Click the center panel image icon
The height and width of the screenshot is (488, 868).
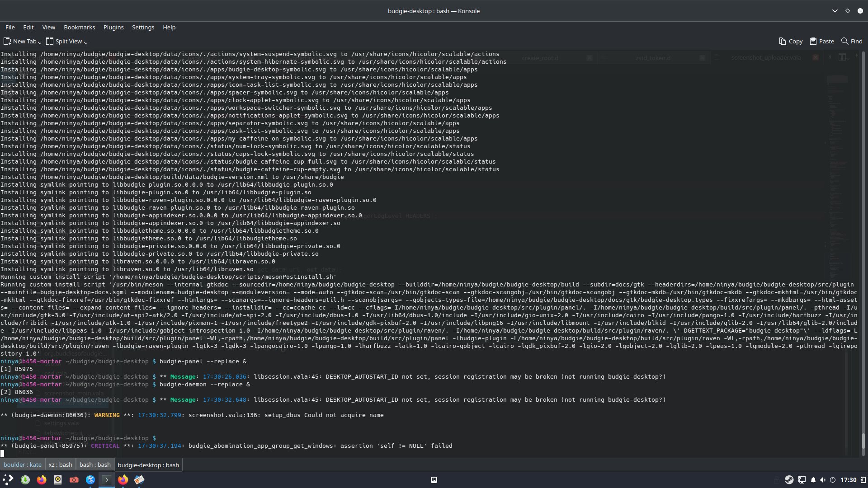coord(434,480)
